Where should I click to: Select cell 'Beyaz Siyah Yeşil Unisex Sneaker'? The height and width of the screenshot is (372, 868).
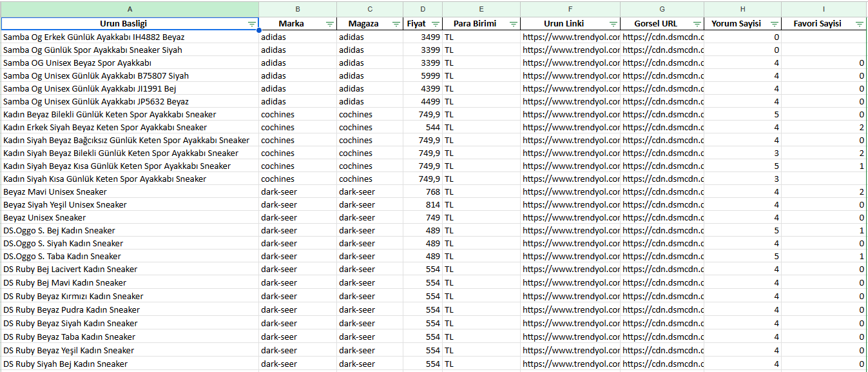[130, 204]
